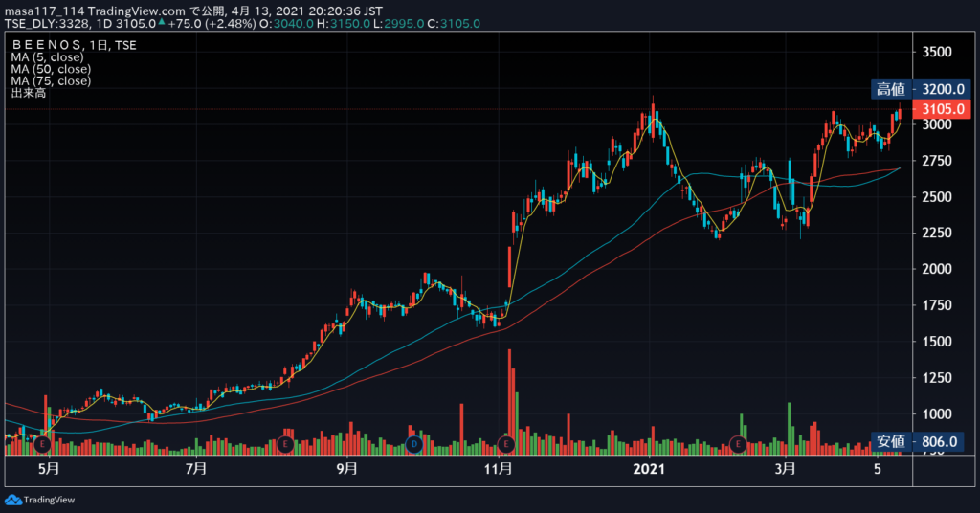Select the MA (50, close) indicator legend
Viewport: 980px width, 513px height.
point(51,69)
